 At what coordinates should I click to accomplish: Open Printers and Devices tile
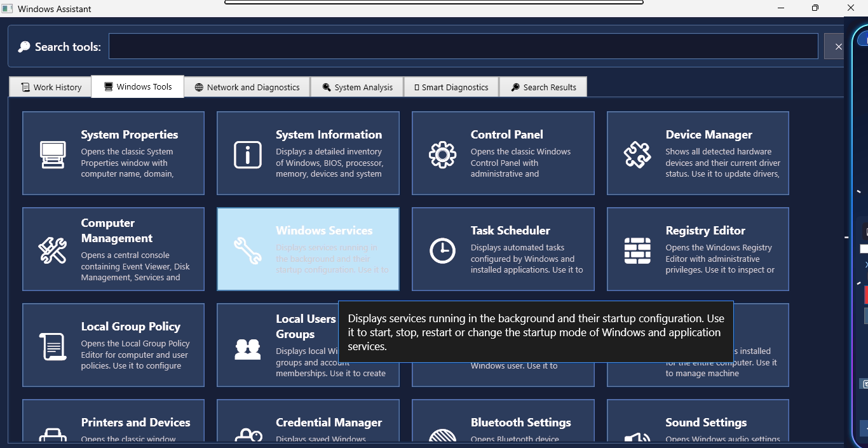[x=113, y=421]
